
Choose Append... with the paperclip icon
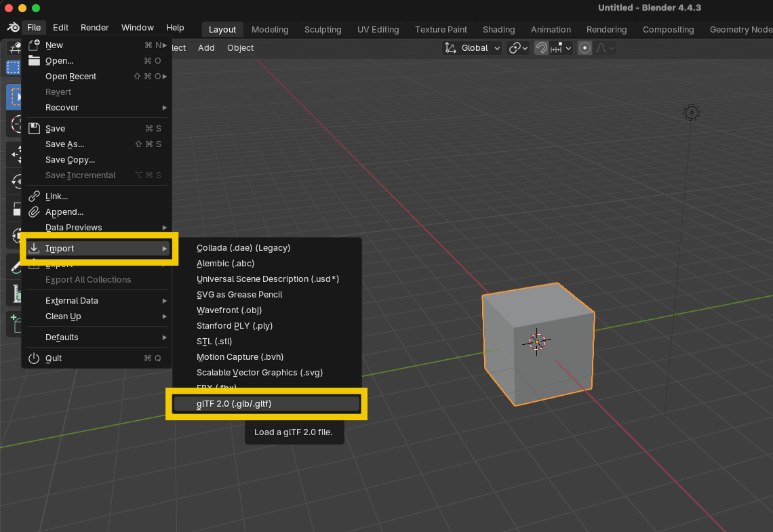click(96, 212)
